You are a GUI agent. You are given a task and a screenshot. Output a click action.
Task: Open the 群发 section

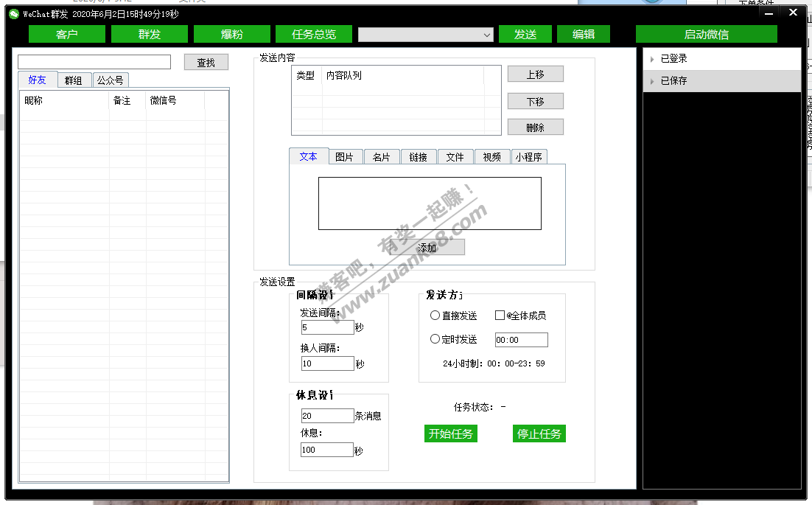[x=150, y=35]
